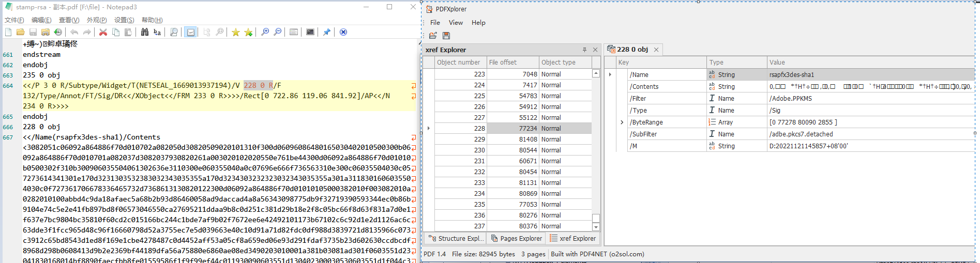Screen dimensions: 980x263
Task: Close the xref Explorer panel
Action: 595,50
